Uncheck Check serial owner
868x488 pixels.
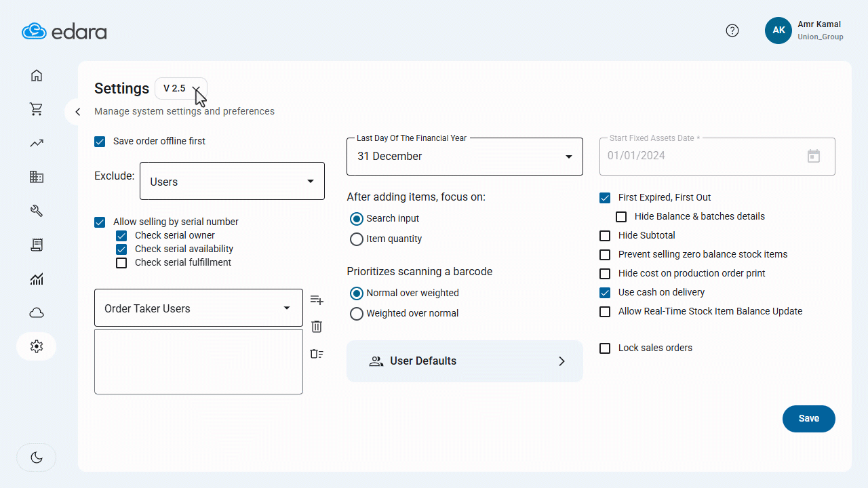point(121,235)
